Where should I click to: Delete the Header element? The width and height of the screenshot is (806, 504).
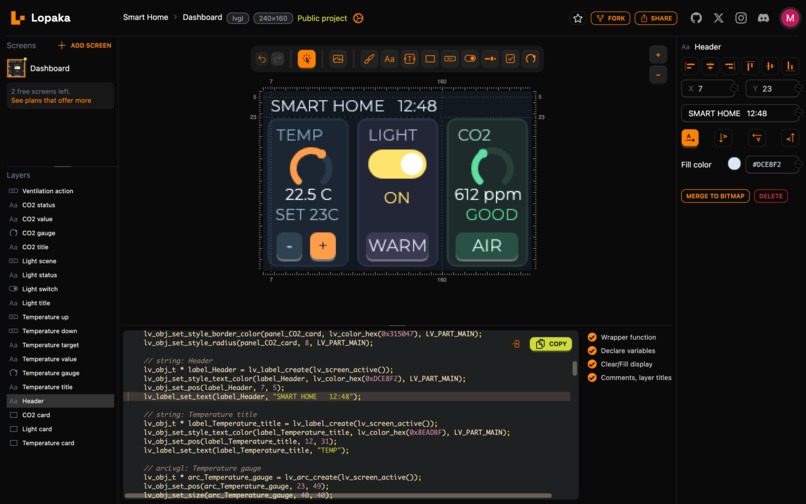click(771, 196)
